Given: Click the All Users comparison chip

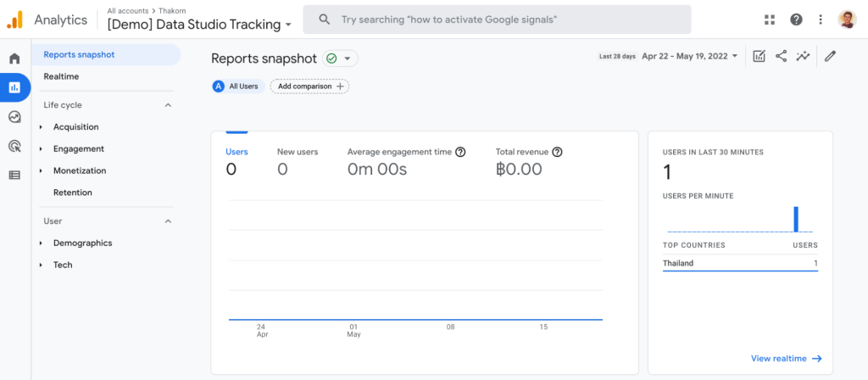Looking at the screenshot, I should (238, 87).
